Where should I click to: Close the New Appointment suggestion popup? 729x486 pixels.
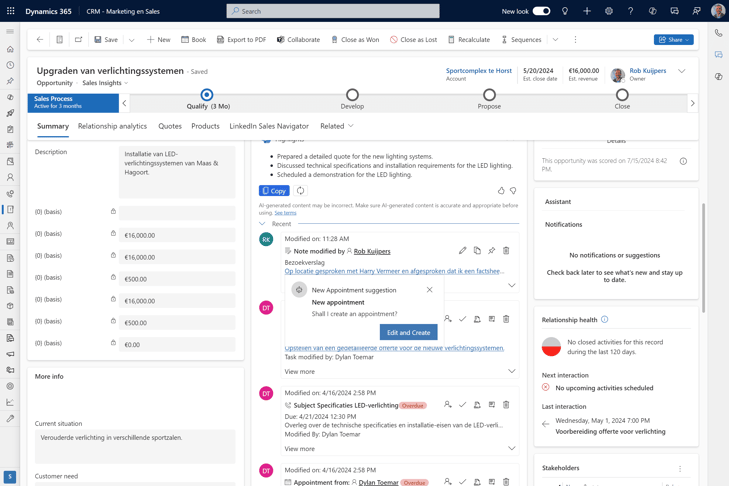click(x=429, y=290)
